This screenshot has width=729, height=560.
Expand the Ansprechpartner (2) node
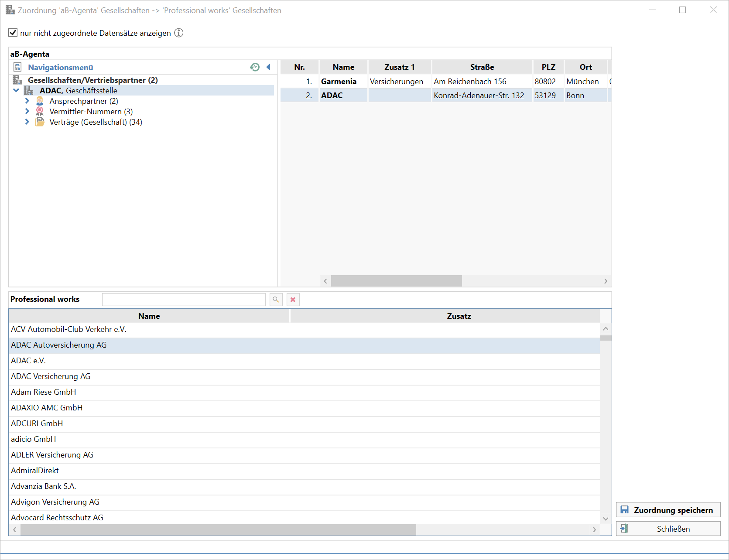tap(27, 101)
